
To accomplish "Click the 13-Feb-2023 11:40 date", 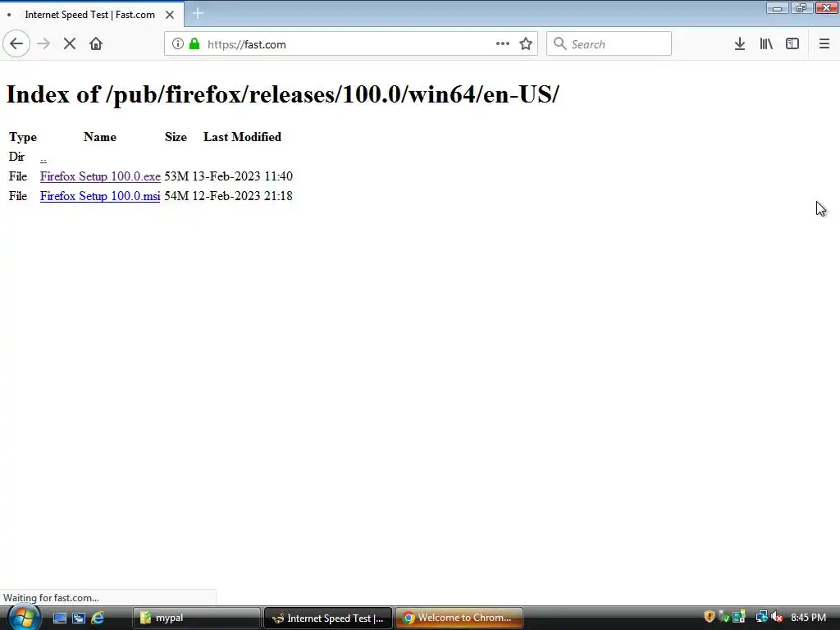I will 242,176.
